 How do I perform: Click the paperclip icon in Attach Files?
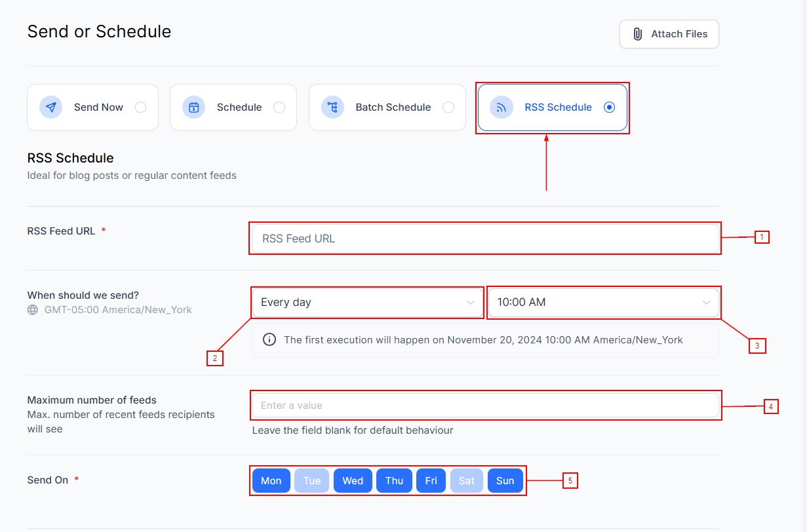[x=637, y=34]
